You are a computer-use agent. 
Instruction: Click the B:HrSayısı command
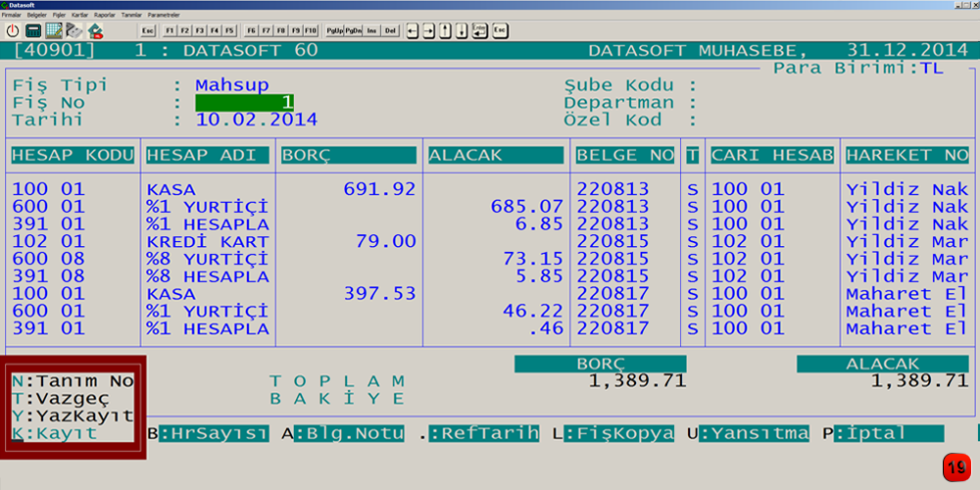click(208, 433)
